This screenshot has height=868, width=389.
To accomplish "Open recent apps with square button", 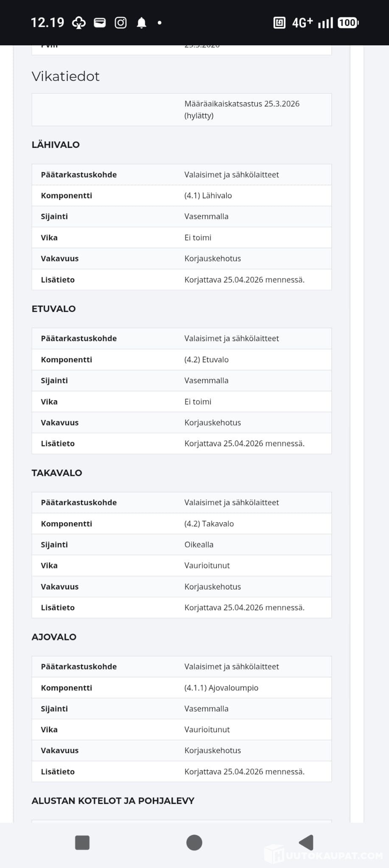I will [x=82, y=843].
